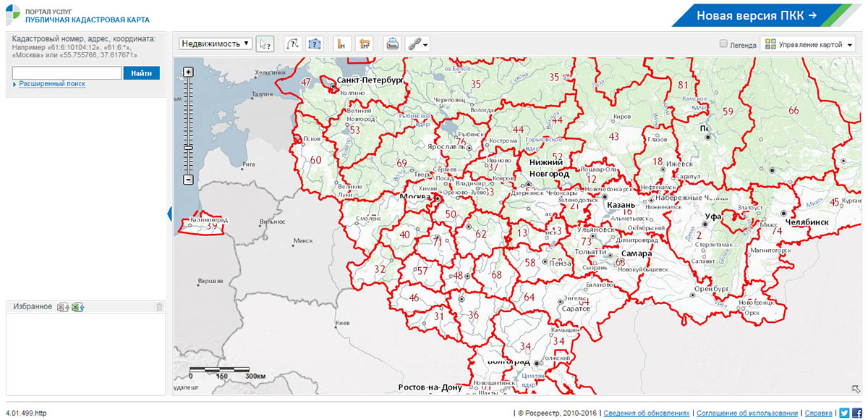The height and width of the screenshot is (420, 868).
Task: Select cadastral district 43 on map
Action: click(614, 136)
